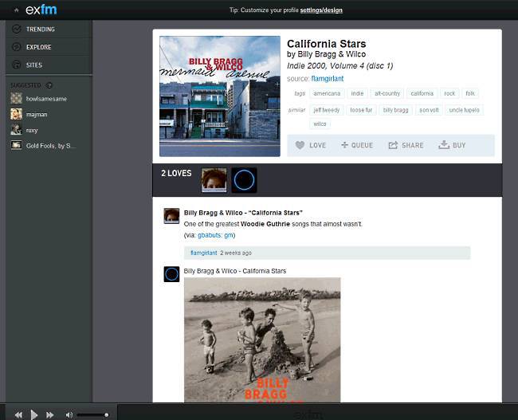Click the Trending checkmark icon

[x=17, y=29]
